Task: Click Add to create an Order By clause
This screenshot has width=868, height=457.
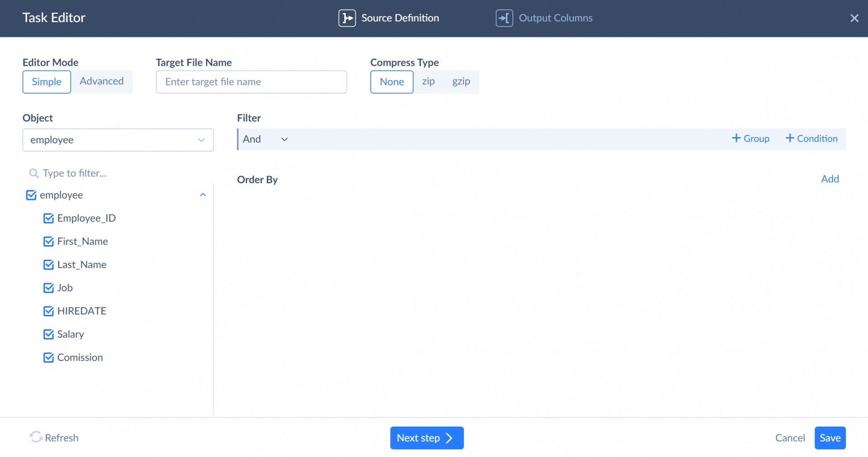Action: tap(830, 179)
